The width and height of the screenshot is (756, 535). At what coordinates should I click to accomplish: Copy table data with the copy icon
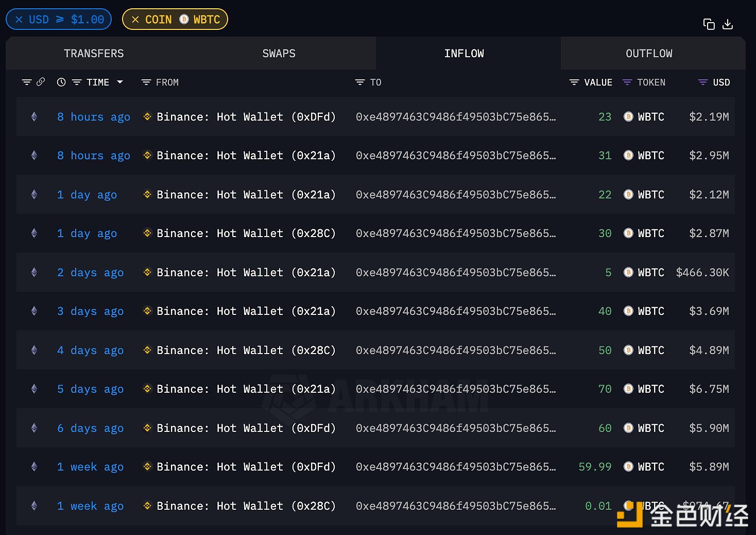click(x=709, y=24)
